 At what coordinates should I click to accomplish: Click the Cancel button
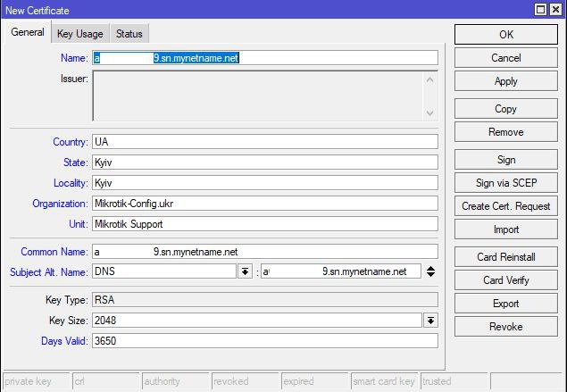506,58
